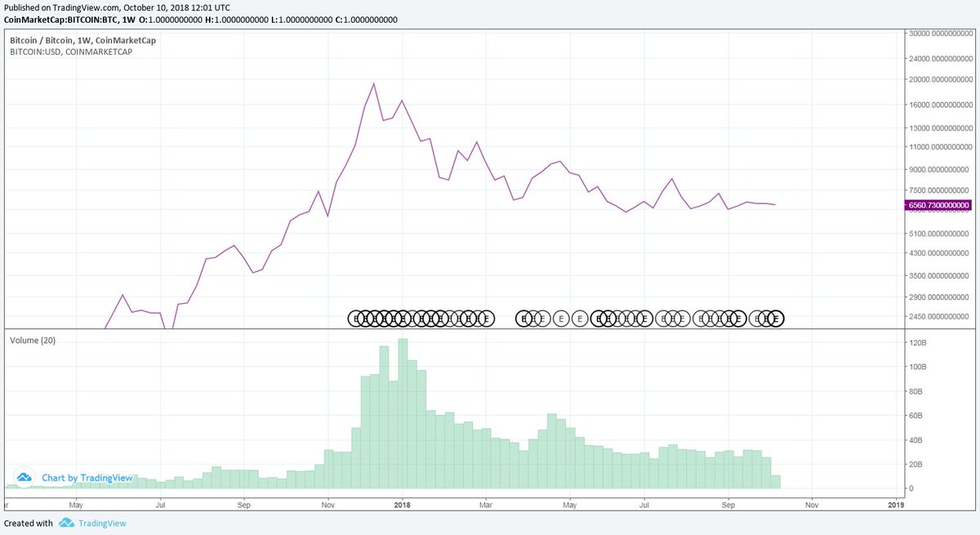
Task: Click the 3500 price axis label
Action: (938, 277)
